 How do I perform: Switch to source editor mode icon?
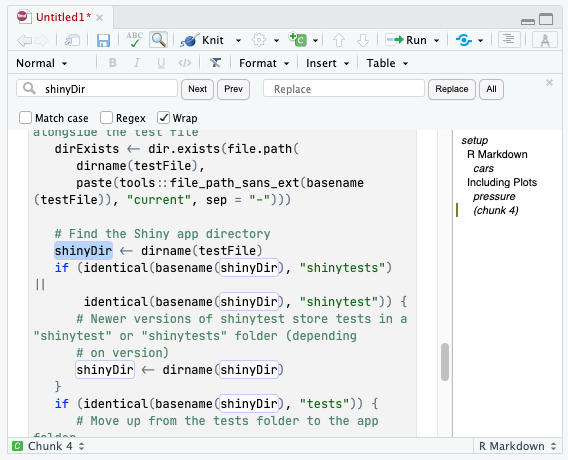click(545, 40)
